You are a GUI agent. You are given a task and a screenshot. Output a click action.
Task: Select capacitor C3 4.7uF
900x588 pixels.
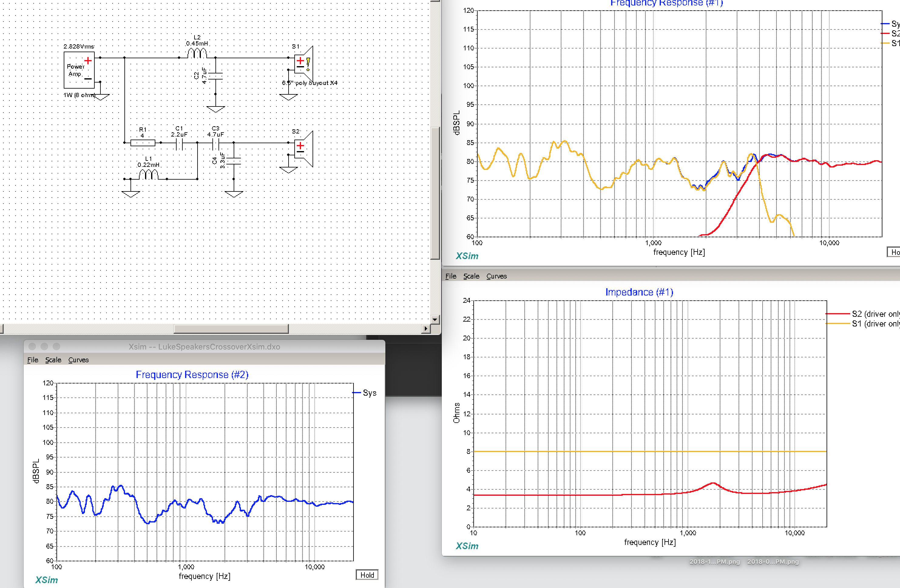[x=215, y=144]
